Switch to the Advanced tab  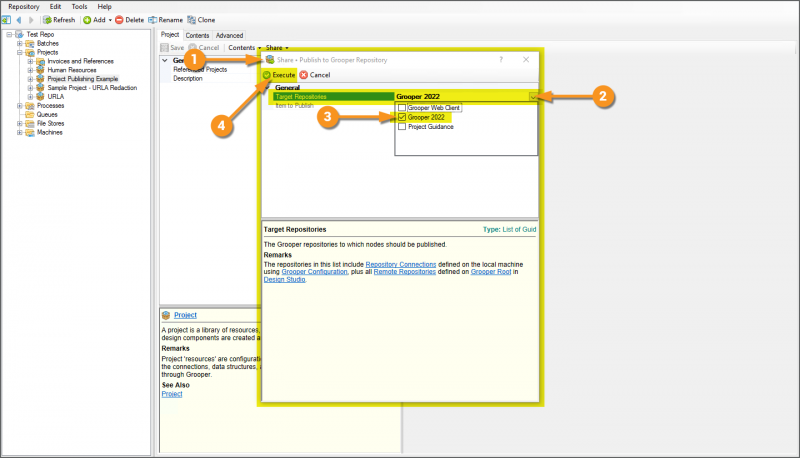click(229, 35)
